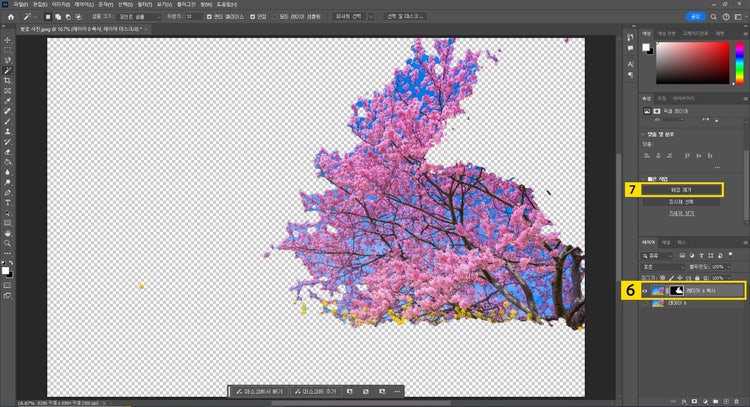Select the Eyedropper tool

[7, 101]
